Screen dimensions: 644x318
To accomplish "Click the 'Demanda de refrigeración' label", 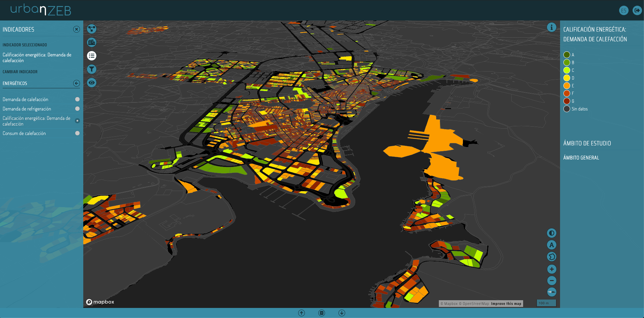I will pyautogui.click(x=27, y=109).
